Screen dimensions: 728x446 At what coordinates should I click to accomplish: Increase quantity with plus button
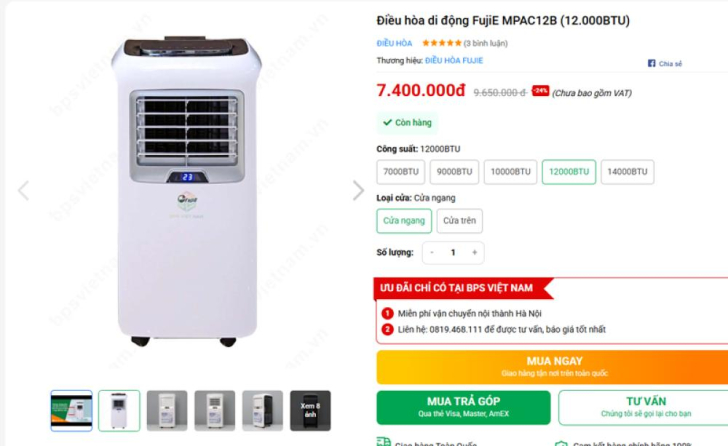[x=474, y=252]
